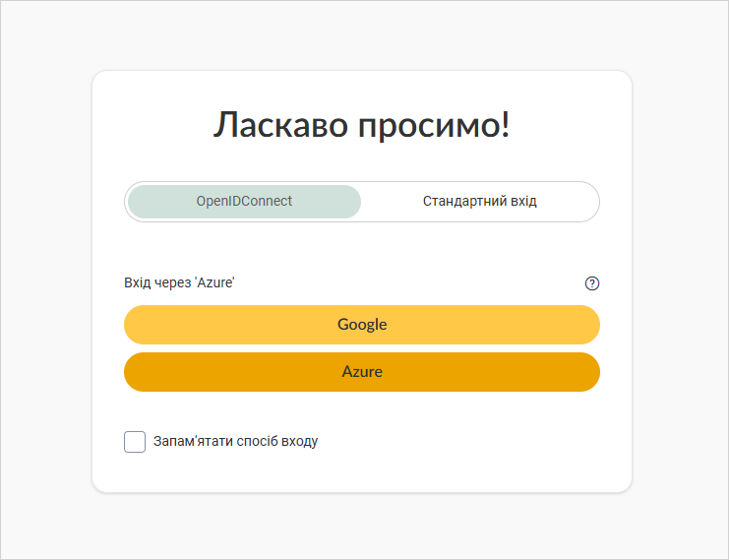Choose the light yellow Google provider
The height and width of the screenshot is (560, 729).
(x=362, y=325)
